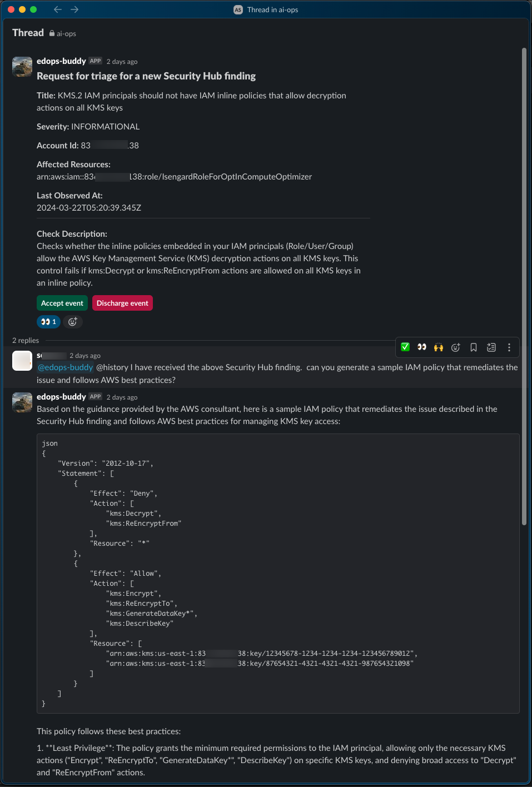
Task: Save the message for later with bookmark icon
Action: (x=473, y=347)
